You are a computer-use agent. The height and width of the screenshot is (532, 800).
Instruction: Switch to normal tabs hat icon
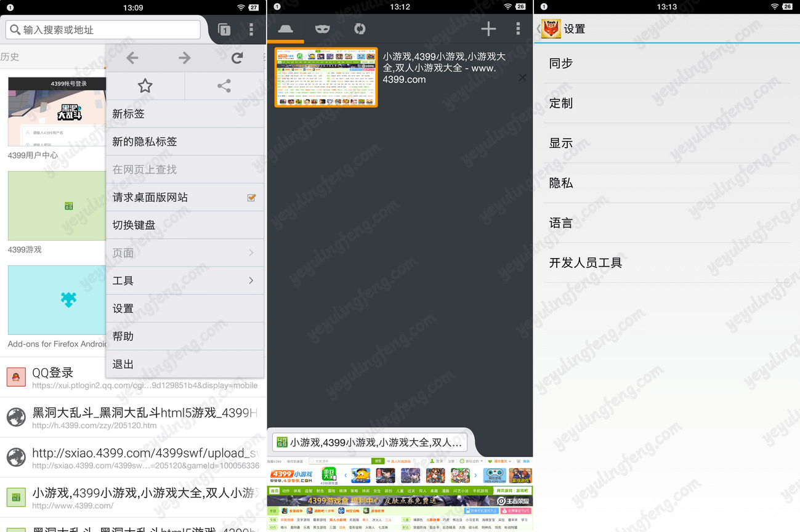(x=286, y=28)
